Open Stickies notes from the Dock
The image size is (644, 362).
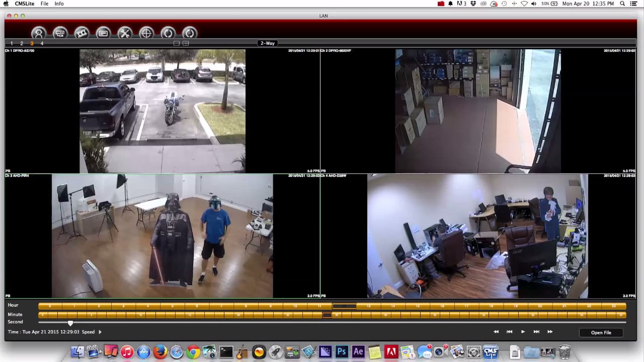point(375,352)
